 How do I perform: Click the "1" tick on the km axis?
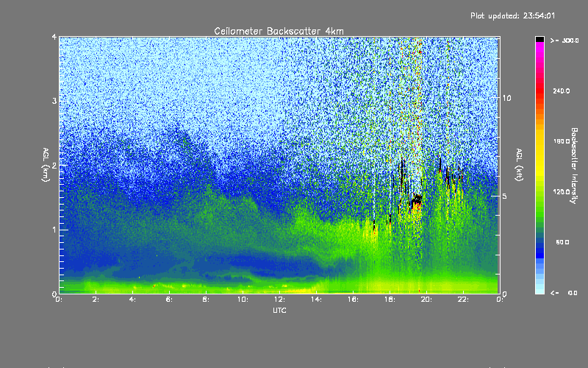tap(54, 230)
